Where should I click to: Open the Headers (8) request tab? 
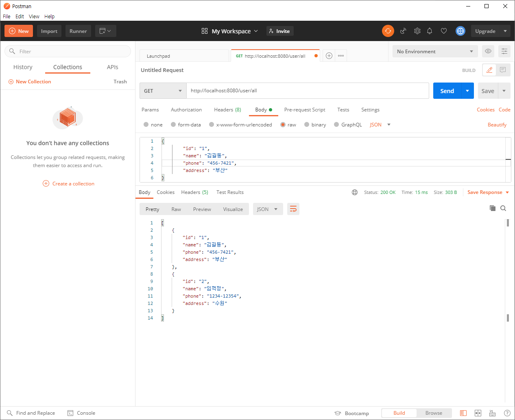pyautogui.click(x=227, y=110)
